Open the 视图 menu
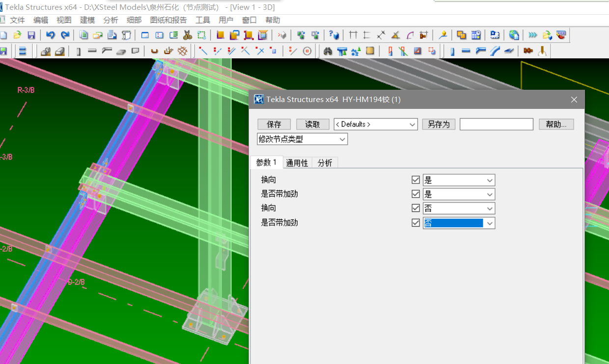The width and height of the screenshot is (609, 364). [x=64, y=20]
